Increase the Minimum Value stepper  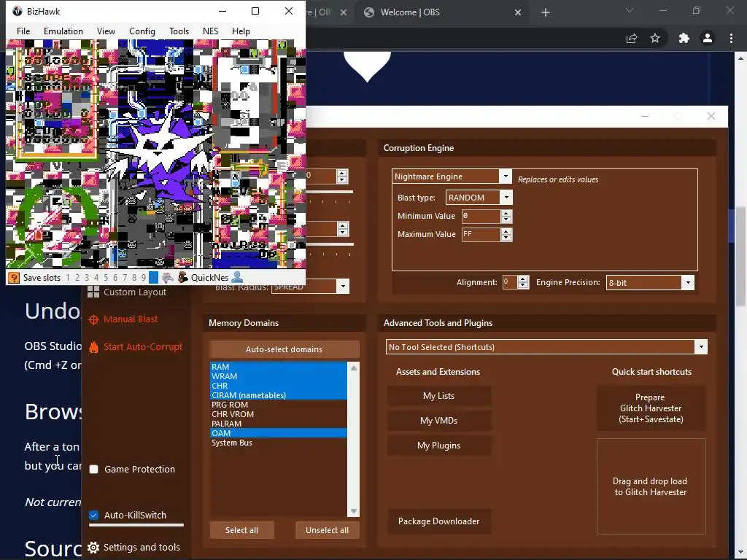coord(506,212)
